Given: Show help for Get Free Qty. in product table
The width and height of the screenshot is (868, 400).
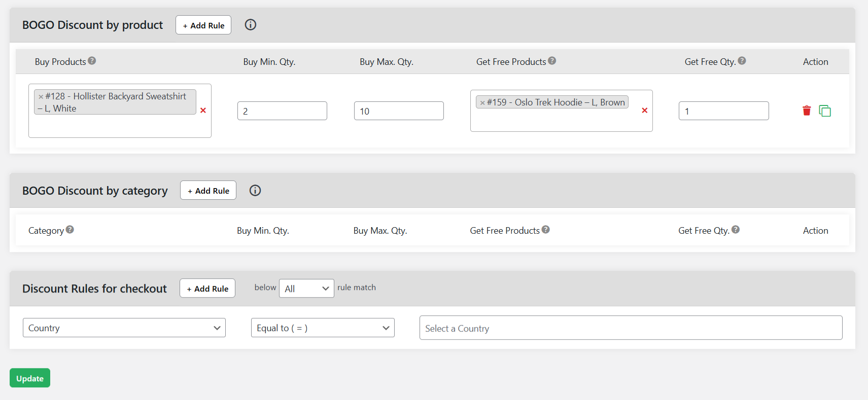Looking at the screenshot, I should (x=742, y=61).
